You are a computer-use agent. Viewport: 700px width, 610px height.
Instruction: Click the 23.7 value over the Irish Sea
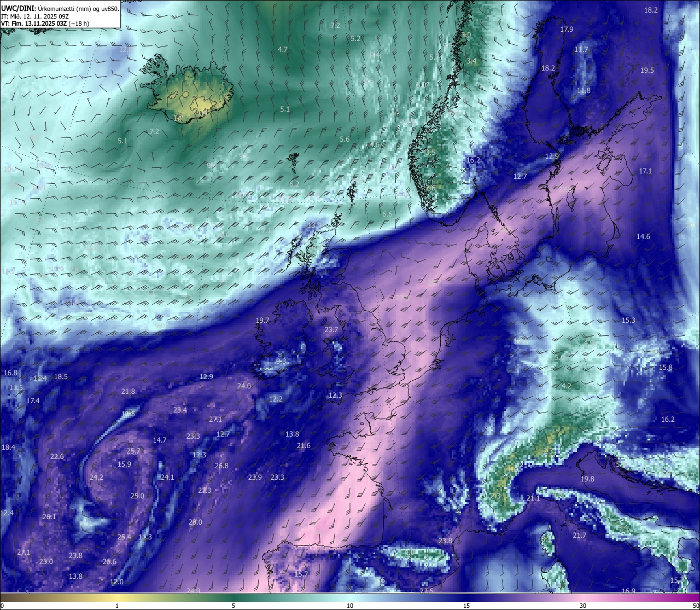pyautogui.click(x=331, y=329)
